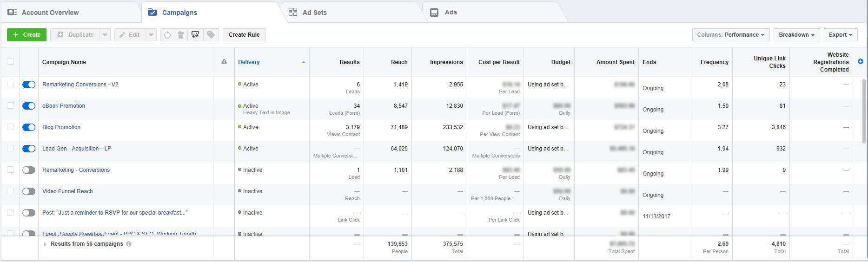
Task: Open the eBook Promotion campaign link
Action: 64,106
